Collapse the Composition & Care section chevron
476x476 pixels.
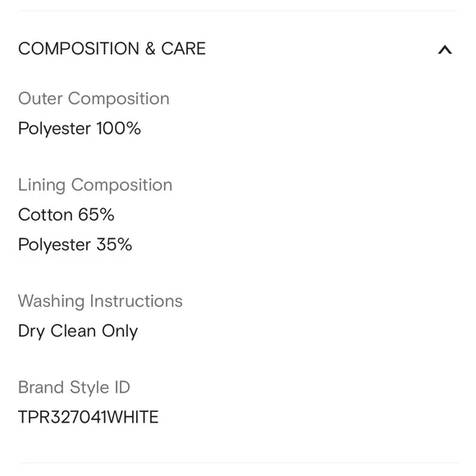445,49
